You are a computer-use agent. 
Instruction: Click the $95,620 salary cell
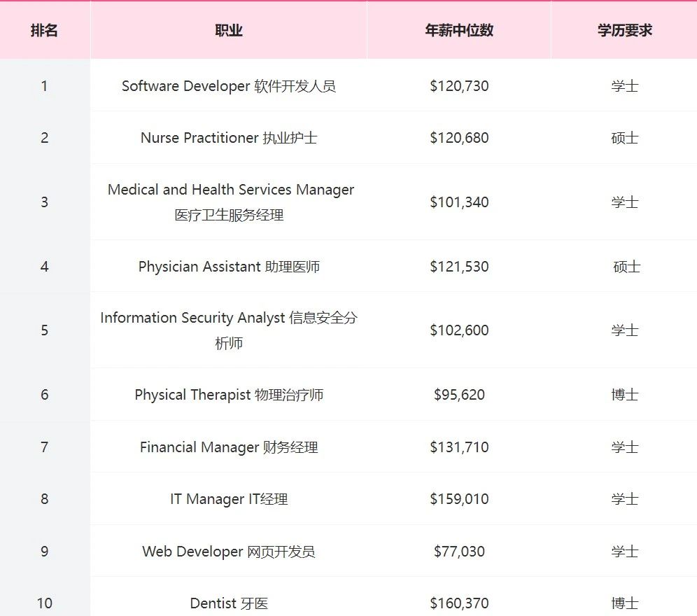(459, 395)
